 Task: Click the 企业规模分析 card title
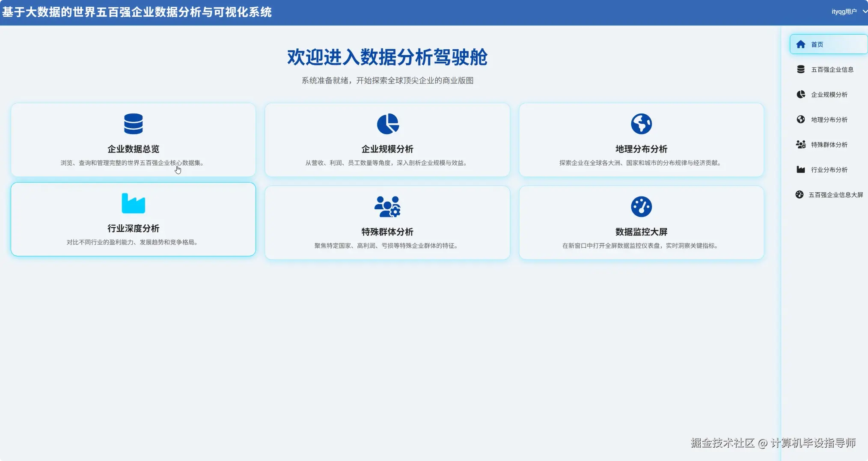(387, 149)
